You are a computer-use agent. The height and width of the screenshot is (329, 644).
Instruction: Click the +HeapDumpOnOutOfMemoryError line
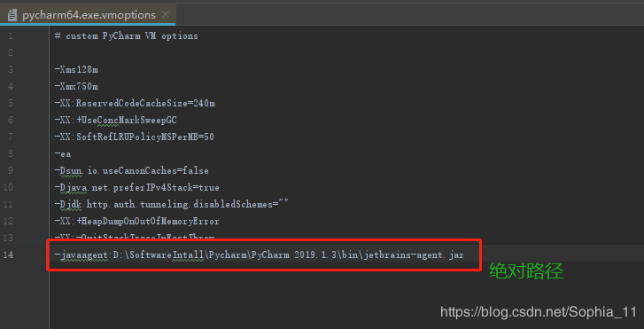pos(136,221)
